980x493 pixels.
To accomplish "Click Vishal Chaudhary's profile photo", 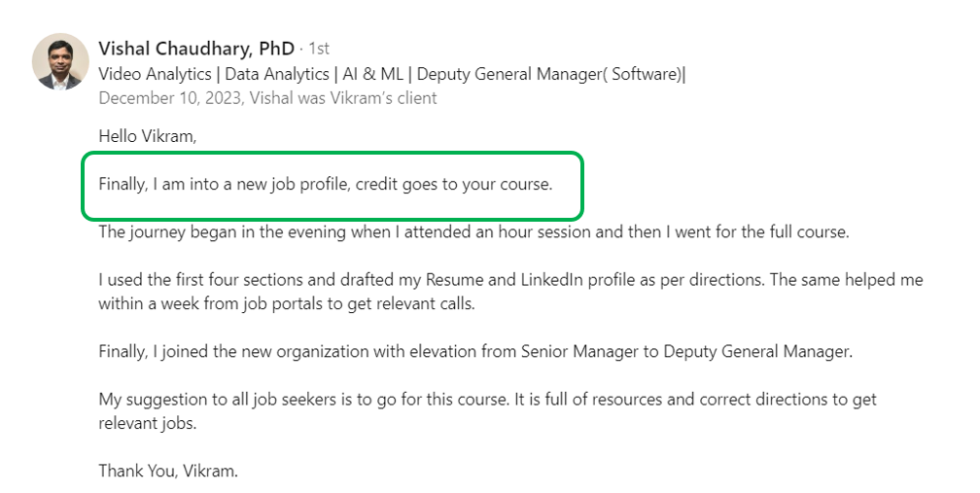I will (61, 61).
